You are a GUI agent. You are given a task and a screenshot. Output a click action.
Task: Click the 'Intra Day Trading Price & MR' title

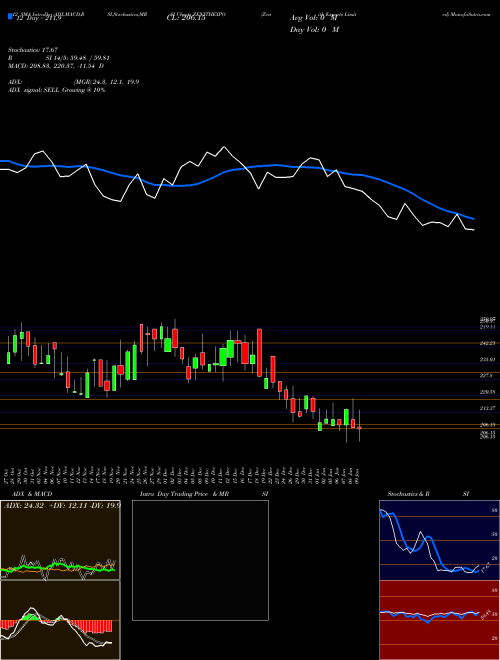pos(184,494)
